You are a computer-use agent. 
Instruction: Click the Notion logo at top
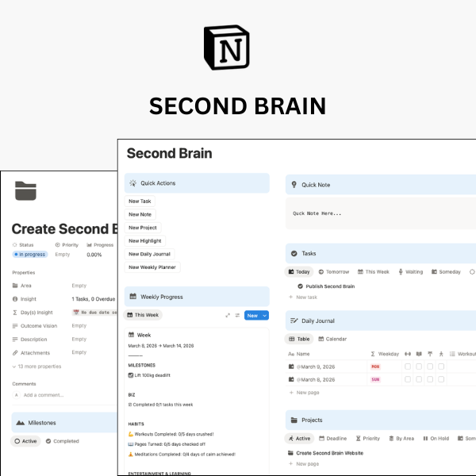click(x=227, y=48)
